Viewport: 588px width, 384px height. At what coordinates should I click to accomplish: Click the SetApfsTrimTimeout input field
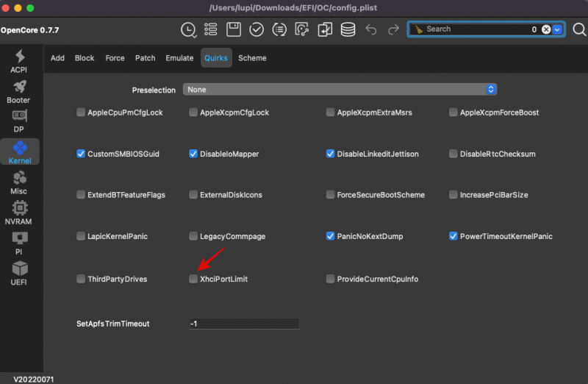(243, 324)
